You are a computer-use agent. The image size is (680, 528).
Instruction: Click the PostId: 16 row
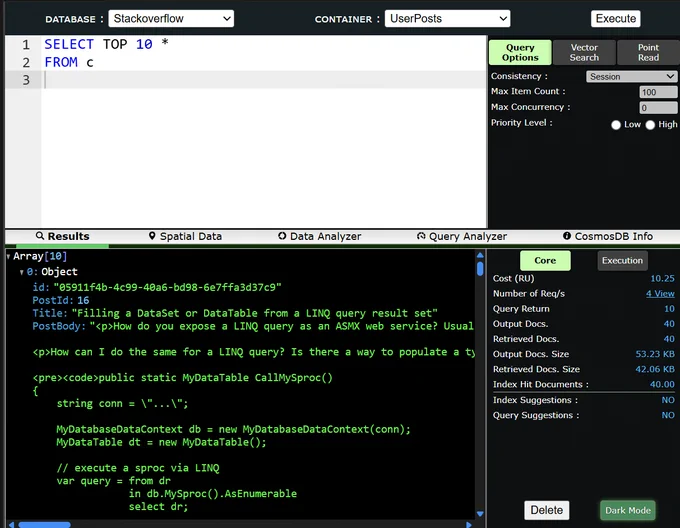tap(61, 300)
